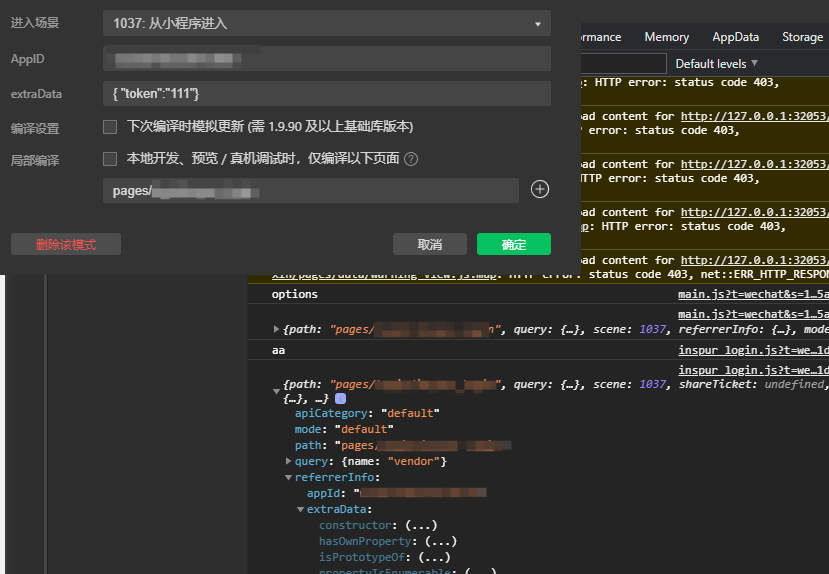Screen dimensions: 829x574
Task: Open the Default levels dropdown
Action: click(716, 64)
